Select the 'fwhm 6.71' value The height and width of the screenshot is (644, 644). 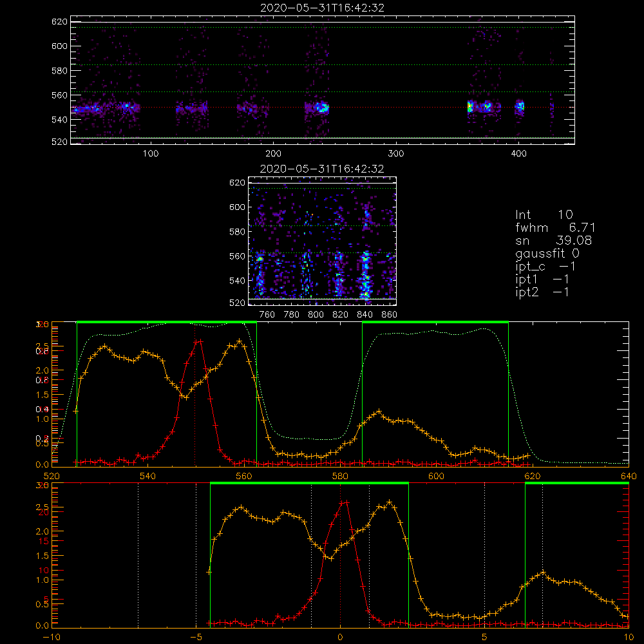click(x=555, y=227)
